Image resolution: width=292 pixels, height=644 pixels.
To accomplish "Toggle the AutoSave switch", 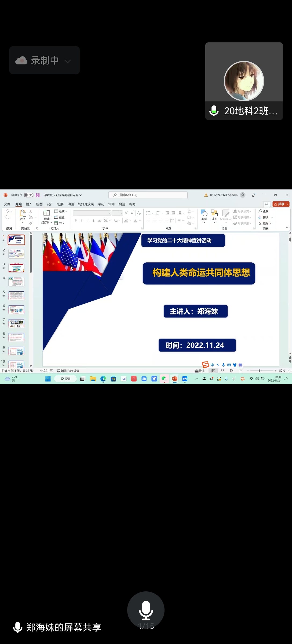I will [x=28, y=195].
